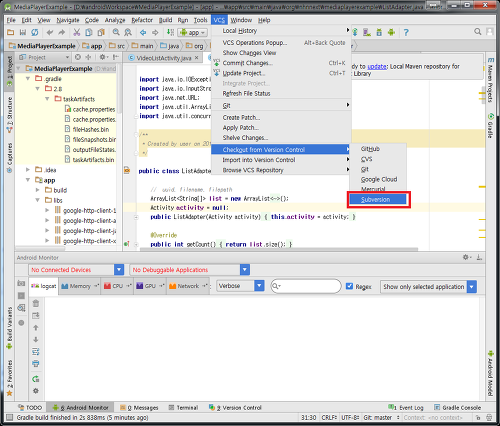Click the Restart logcat green icon
Image resolution: width=500 pixels, height=426 pixels.
pos(36,379)
